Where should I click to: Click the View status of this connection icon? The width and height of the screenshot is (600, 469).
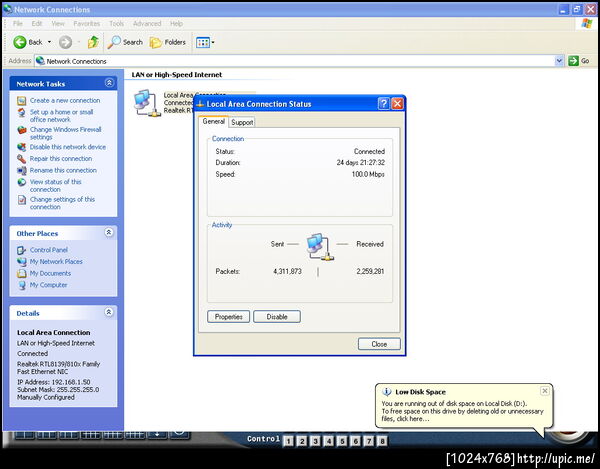22,182
